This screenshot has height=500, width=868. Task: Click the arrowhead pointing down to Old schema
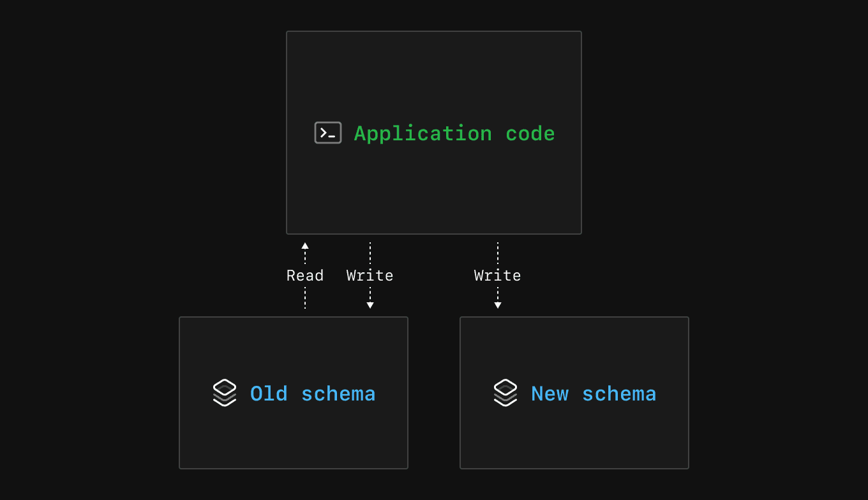click(370, 305)
